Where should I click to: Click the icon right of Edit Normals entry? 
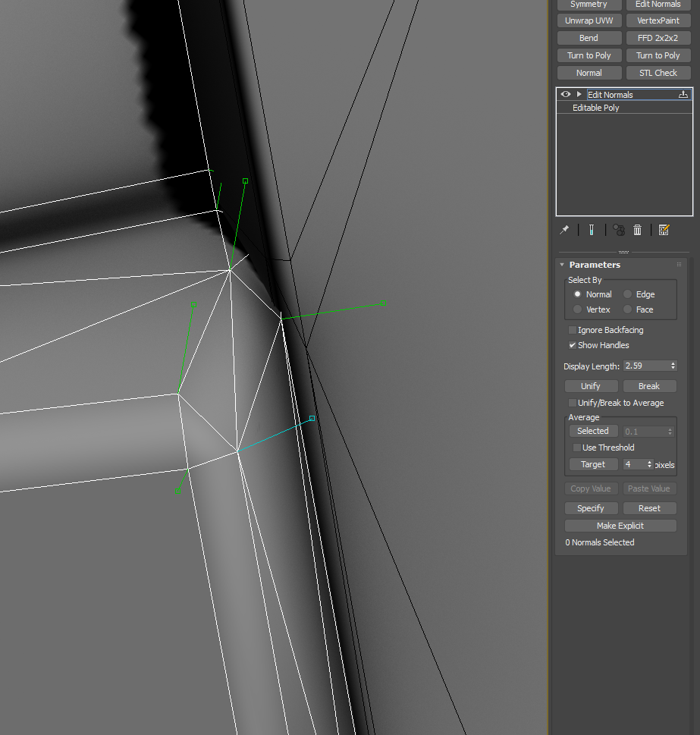683,94
